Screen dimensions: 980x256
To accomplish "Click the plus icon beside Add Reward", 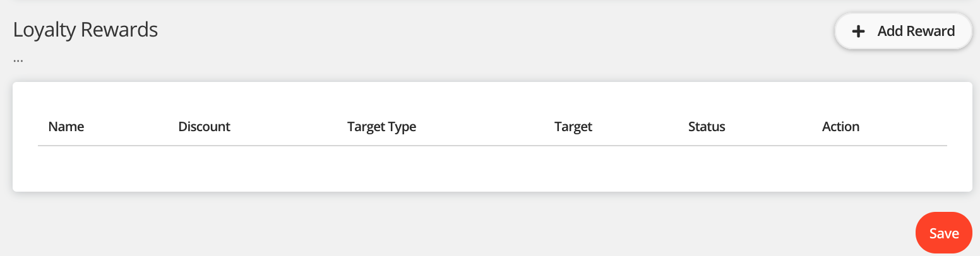I will [x=858, y=32].
